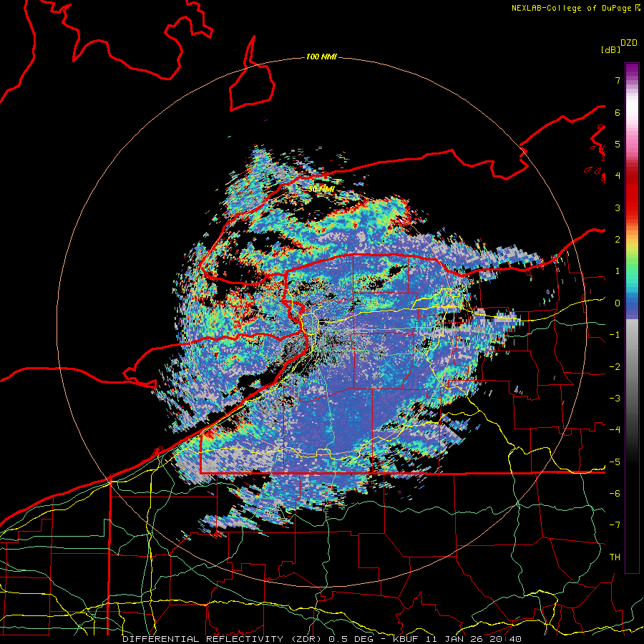Click the -2 value on the color scale
Screen dimensions: 644x644
[x=615, y=367]
